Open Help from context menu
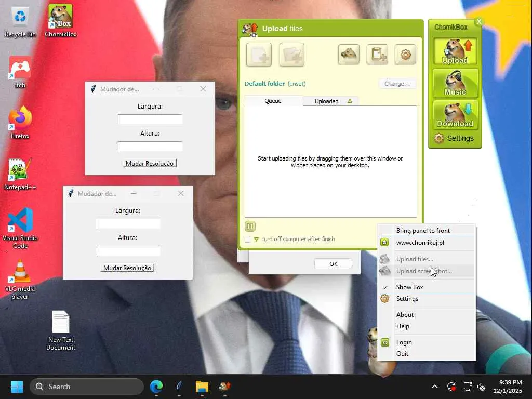The image size is (532, 399). [426, 326]
